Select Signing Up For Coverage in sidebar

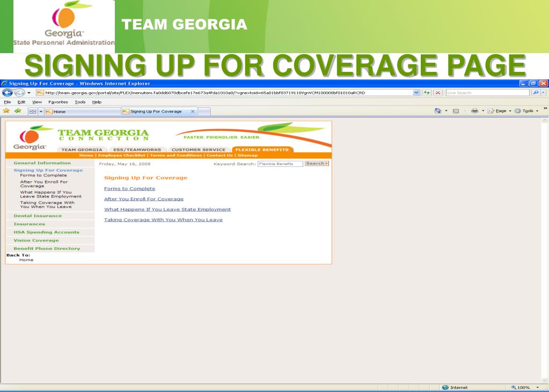click(x=48, y=171)
